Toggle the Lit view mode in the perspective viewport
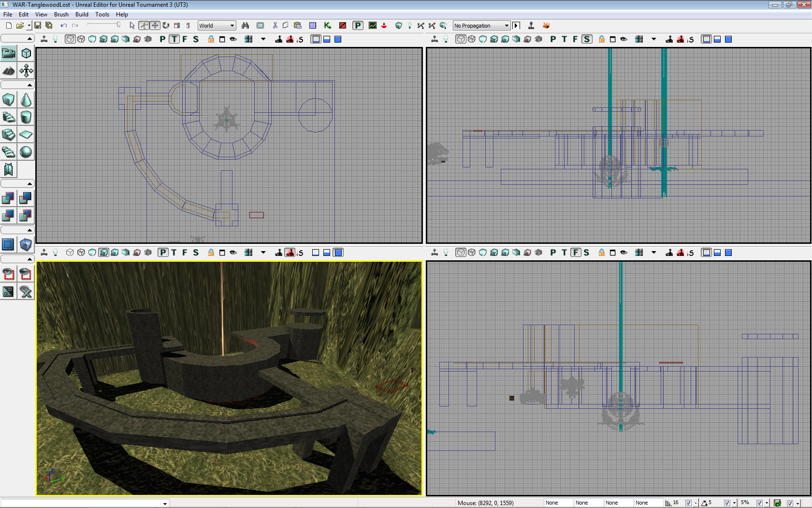The image size is (812, 508). tap(104, 253)
